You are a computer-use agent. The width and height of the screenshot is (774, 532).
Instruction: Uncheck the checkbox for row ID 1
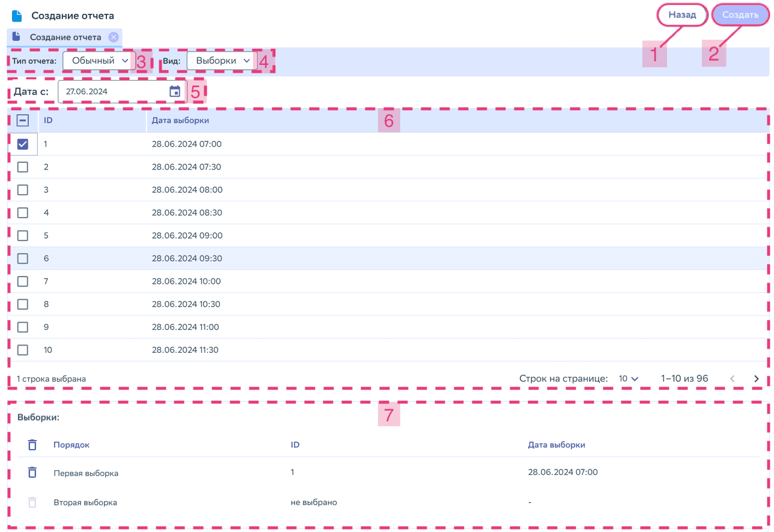point(23,144)
